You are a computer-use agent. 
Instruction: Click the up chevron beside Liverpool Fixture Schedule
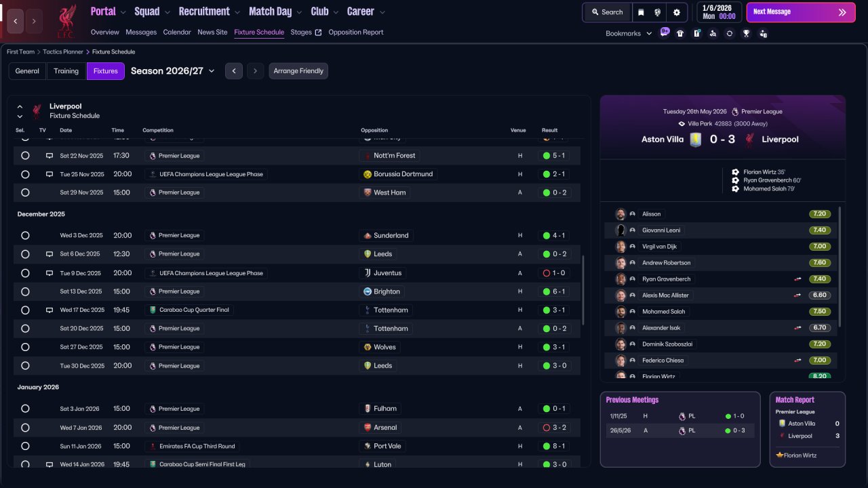(20, 106)
